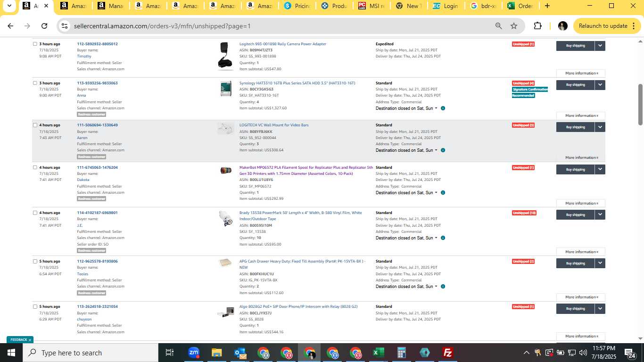644x362 pixels.
Task: Switch to the Pricing browser tab
Action: point(296,6)
